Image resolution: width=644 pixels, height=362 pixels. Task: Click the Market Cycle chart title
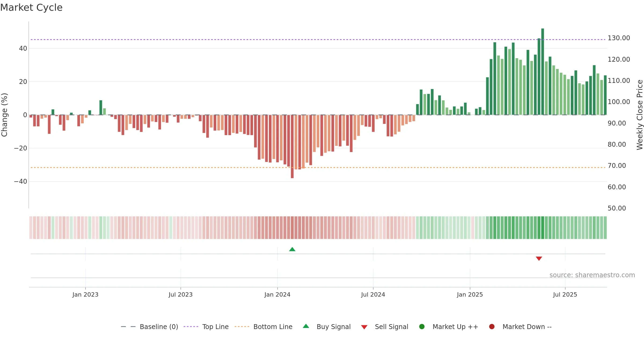point(31,8)
